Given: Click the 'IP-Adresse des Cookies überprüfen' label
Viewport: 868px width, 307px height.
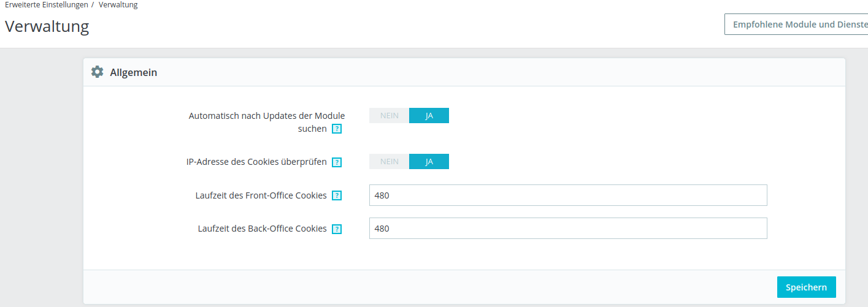Looking at the screenshot, I should pyautogui.click(x=256, y=162).
